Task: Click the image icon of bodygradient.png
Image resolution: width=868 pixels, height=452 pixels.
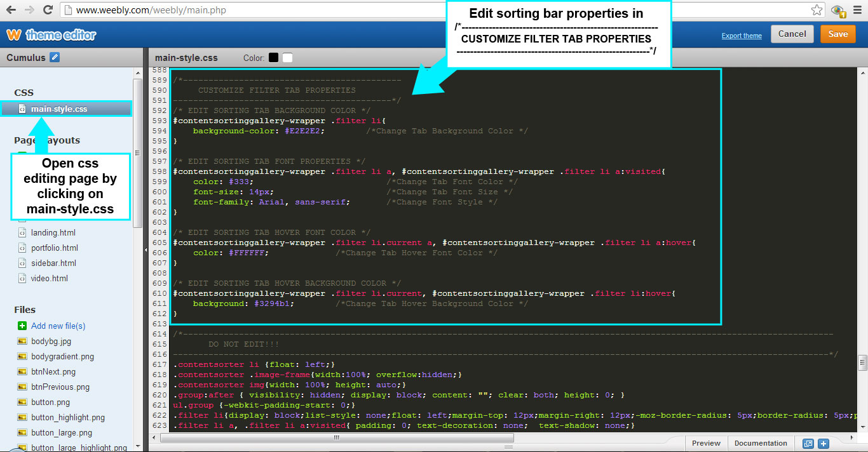Action: pyautogui.click(x=22, y=357)
